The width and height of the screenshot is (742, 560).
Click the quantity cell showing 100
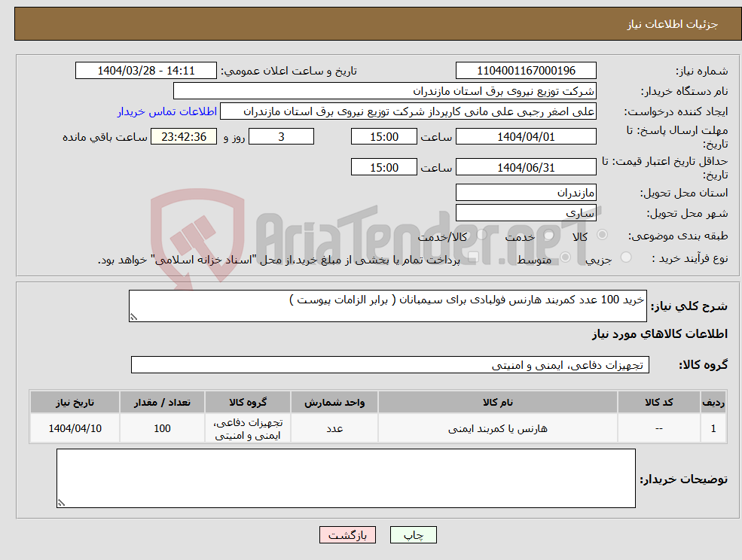(162, 428)
